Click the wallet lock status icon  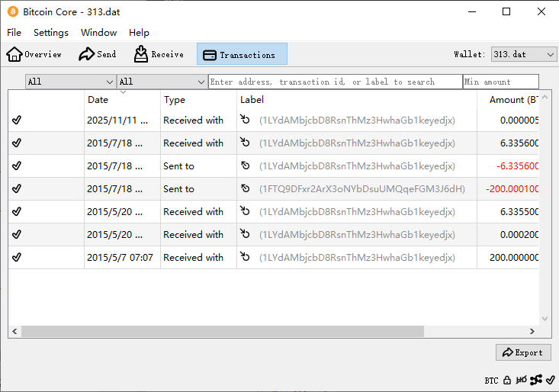tap(507, 380)
